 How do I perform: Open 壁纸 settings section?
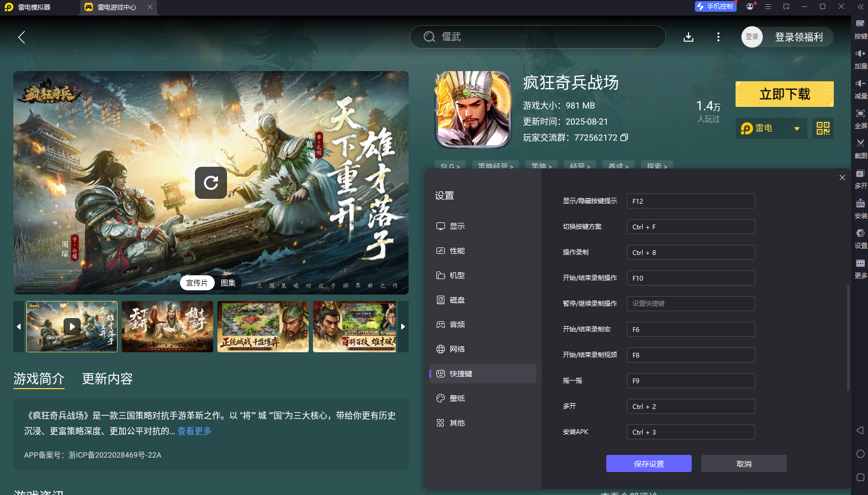(x=483, y=398)
